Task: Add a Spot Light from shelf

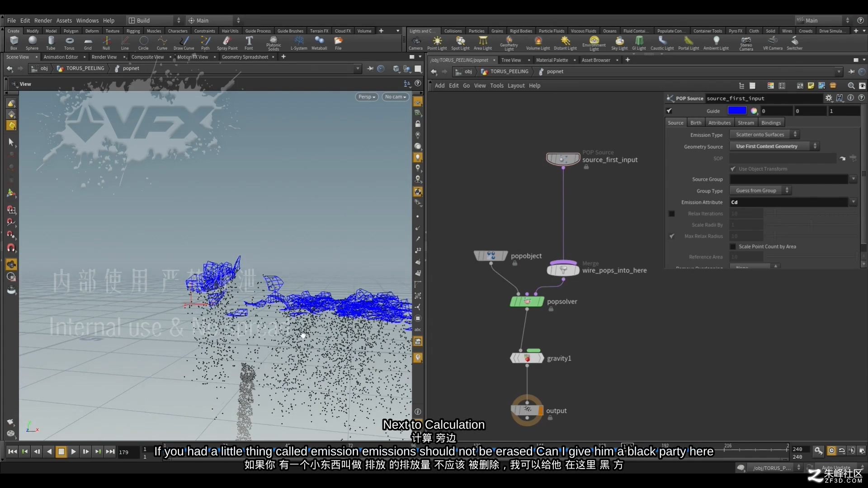Action: coord(460,43)
